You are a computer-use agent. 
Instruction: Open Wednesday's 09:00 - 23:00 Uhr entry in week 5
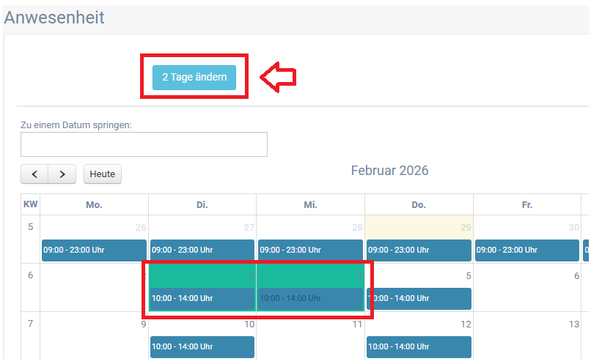tap(310, 250)
